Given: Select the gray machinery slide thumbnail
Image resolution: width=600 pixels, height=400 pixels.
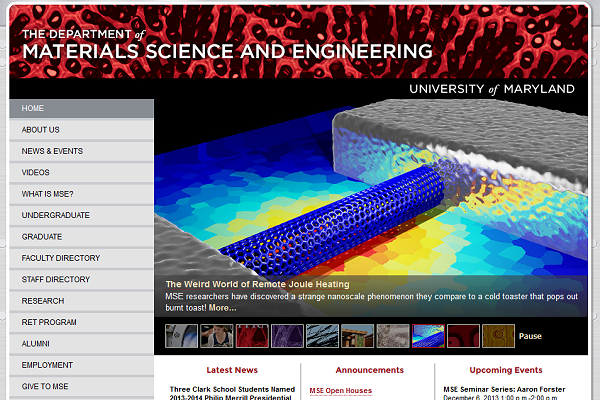Looking at the screenshot, I should [181, 336].
